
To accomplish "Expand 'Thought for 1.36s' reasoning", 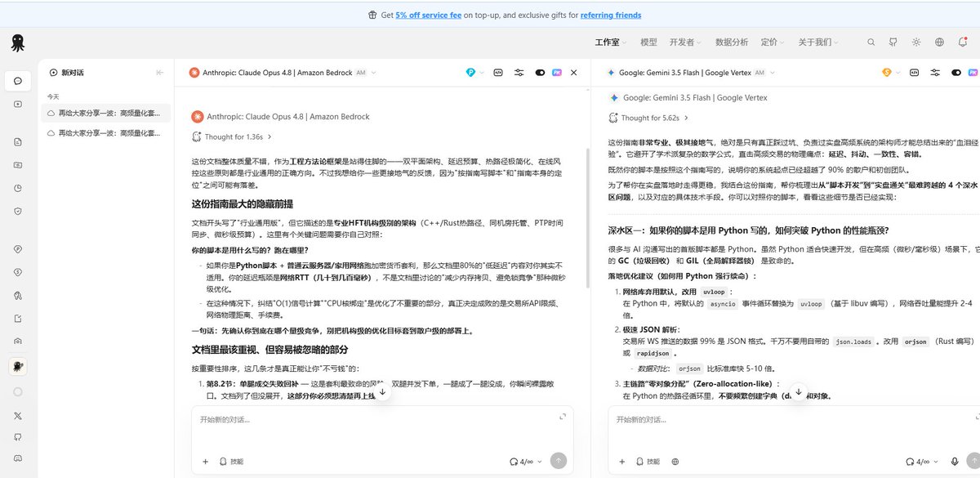I will tap(232, 137).
